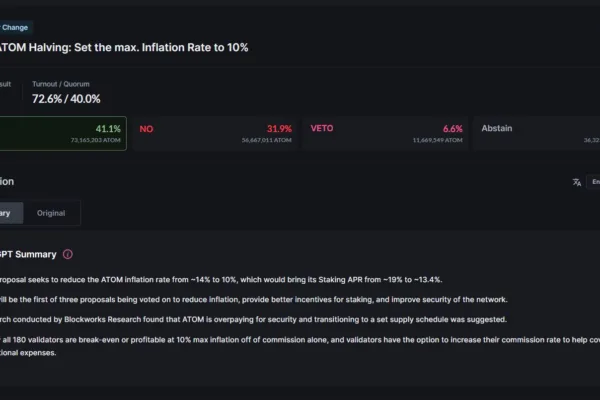This screenshot has width=600, height=400.
Task: Click the 72.6% / 40.0% turnout value
Action: pyautogui.click(x=66, y=99)
